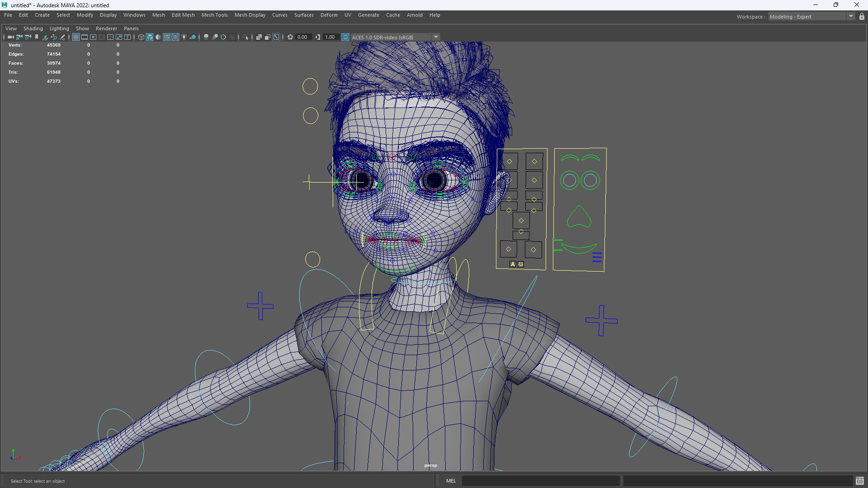This screenshot has height=488, width=868.
Task: Click the Faces count 30974
Action: pyautogui.click(x=53, y=63)
